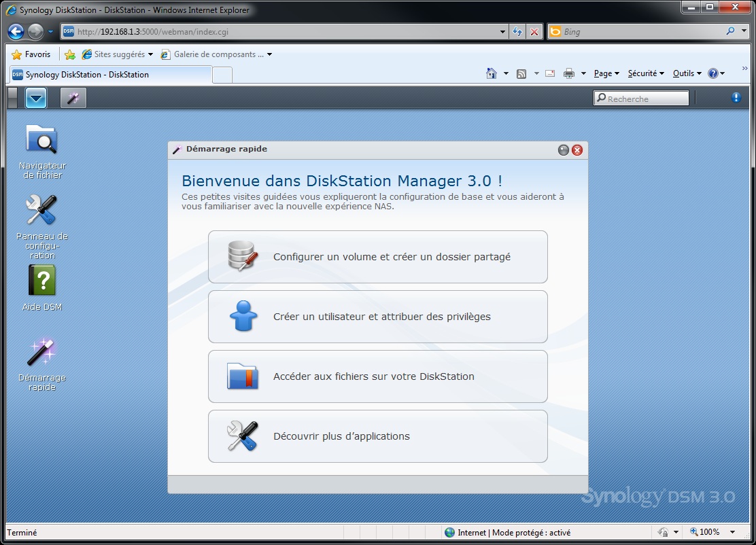756x545 pixels.
Task: Open the DSM main menu arrow button
Action: 36,99
